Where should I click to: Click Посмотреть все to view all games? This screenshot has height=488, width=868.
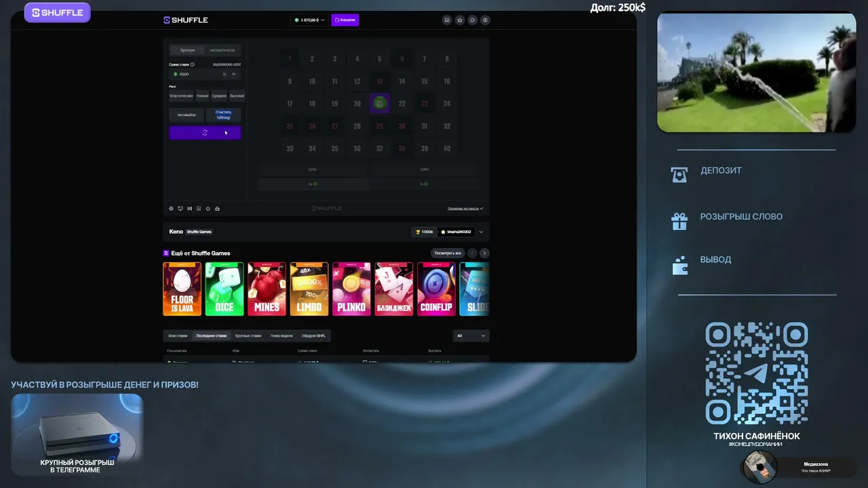(x=448, y=253)
